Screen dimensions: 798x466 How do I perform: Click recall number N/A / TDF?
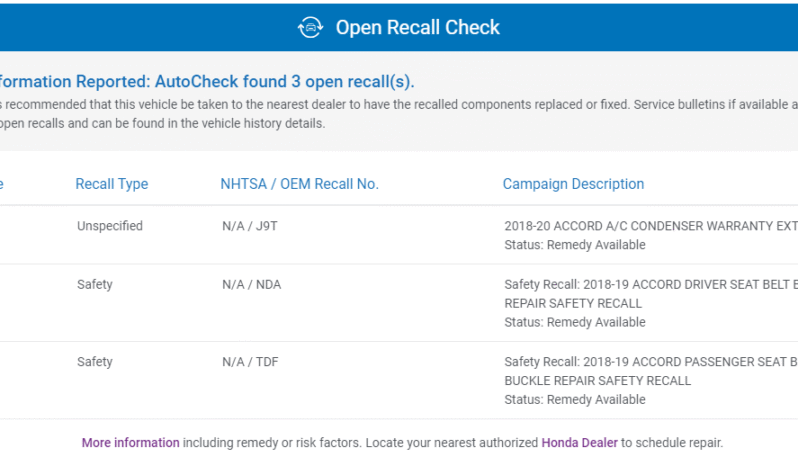tap(251, 362)
